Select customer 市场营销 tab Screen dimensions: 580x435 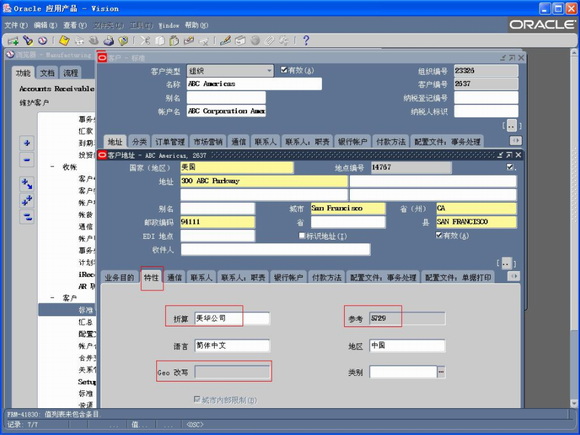208,142
